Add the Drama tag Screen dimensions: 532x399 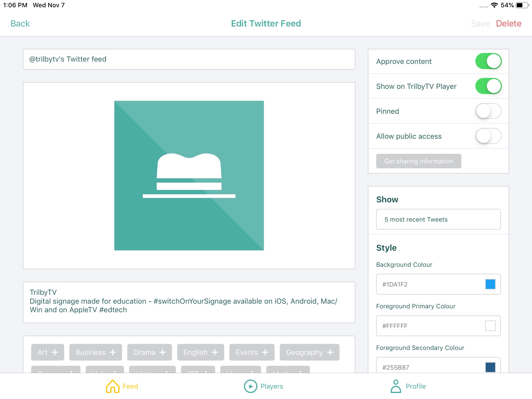[x=150, y=352]
